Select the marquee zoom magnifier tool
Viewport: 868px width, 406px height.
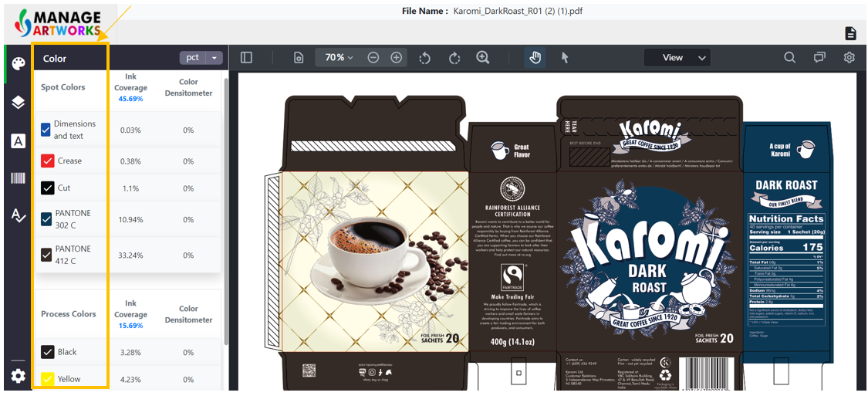483,58
